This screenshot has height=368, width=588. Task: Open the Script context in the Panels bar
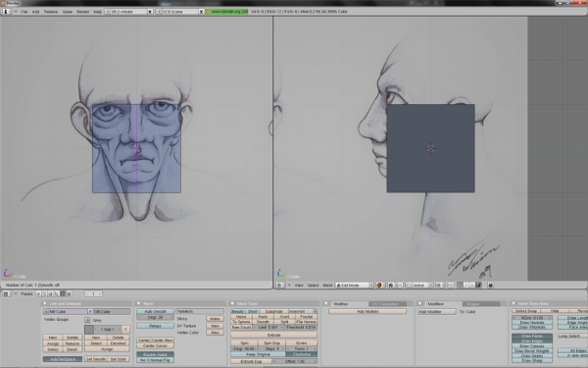[x=44, y=293]
